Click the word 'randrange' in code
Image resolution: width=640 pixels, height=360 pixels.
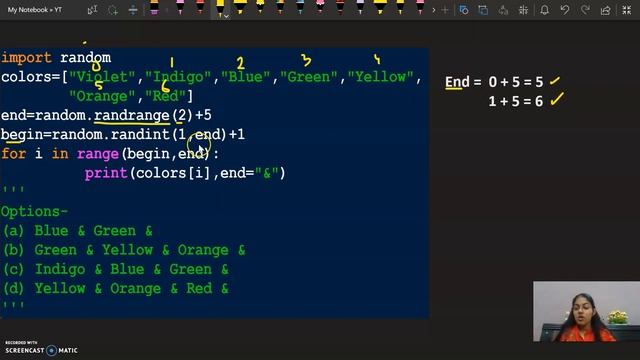point(131,116)
